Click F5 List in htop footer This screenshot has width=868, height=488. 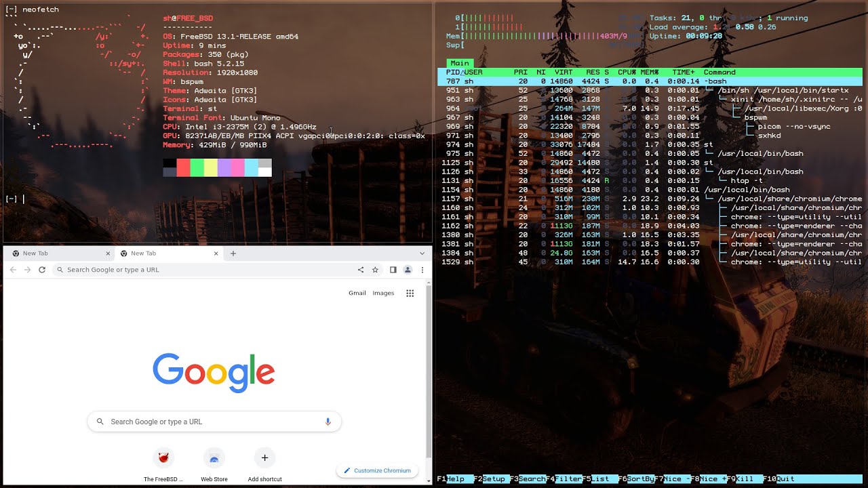(x=600, y=479)
